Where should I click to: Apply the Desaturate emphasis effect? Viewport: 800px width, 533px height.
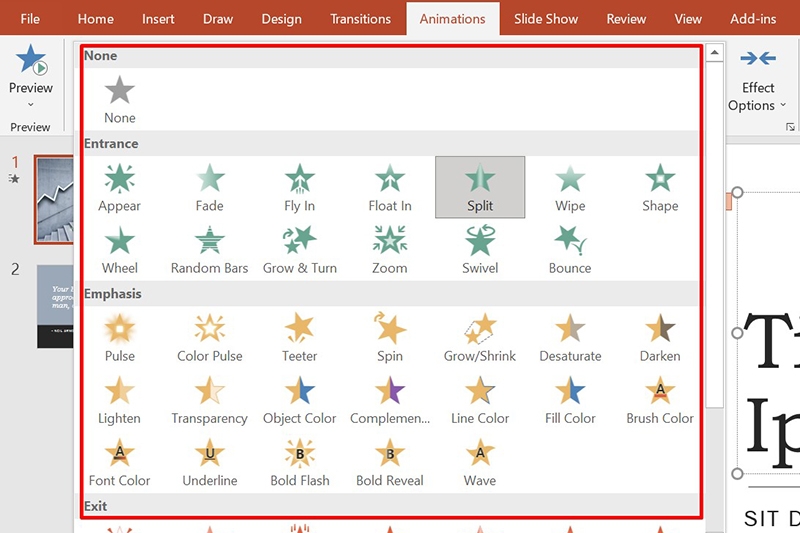(570, 338)
